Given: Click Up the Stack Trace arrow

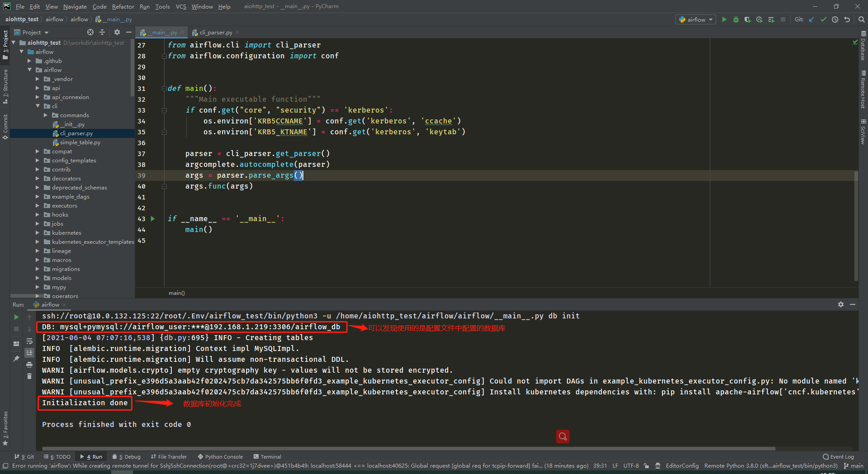Looking at the screenshot, I should (29, 317).
